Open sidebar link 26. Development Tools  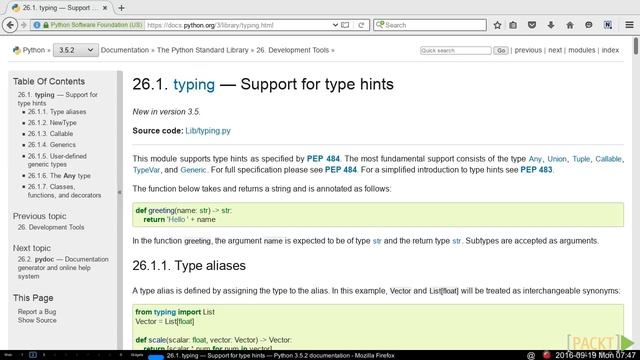tap(51, 227)
